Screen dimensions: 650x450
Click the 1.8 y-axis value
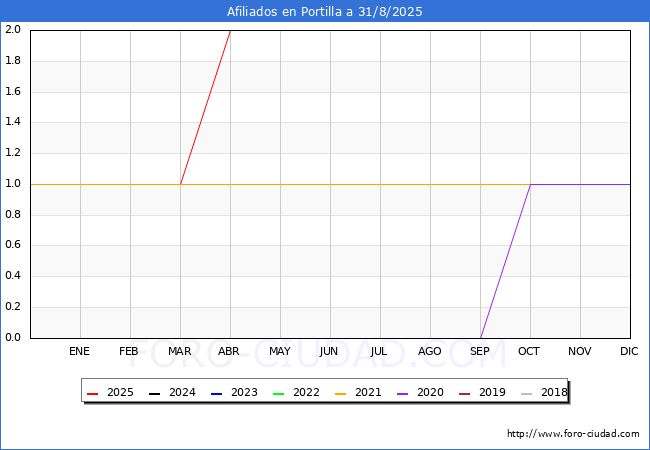pyautogui.click(x=13, y=60)
